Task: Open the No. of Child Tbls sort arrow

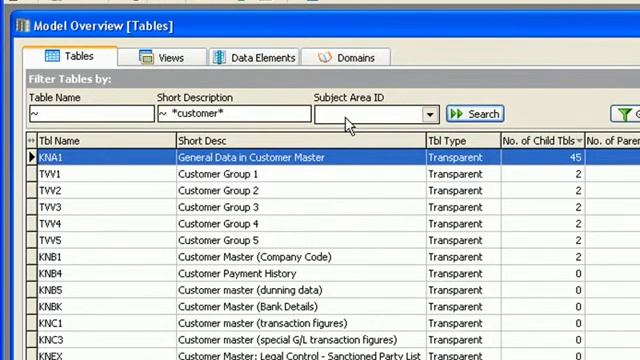Action: click(x=580, y=141)
